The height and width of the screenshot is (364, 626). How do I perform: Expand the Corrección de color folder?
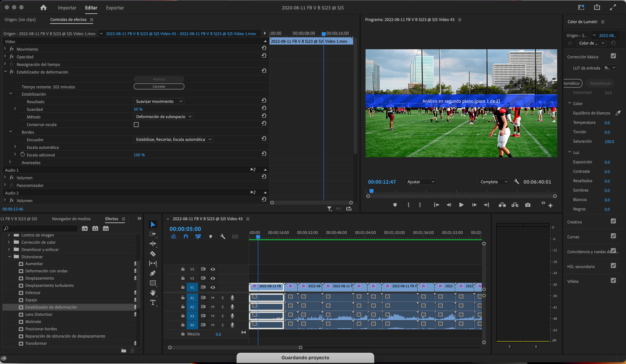coord(9,242)
